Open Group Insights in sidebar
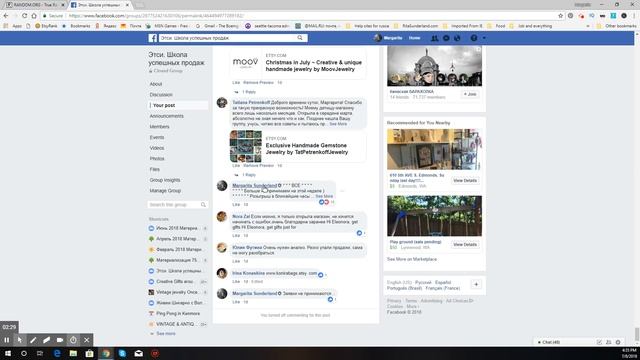This screenshot has width=640, height=360. (165, 180)
